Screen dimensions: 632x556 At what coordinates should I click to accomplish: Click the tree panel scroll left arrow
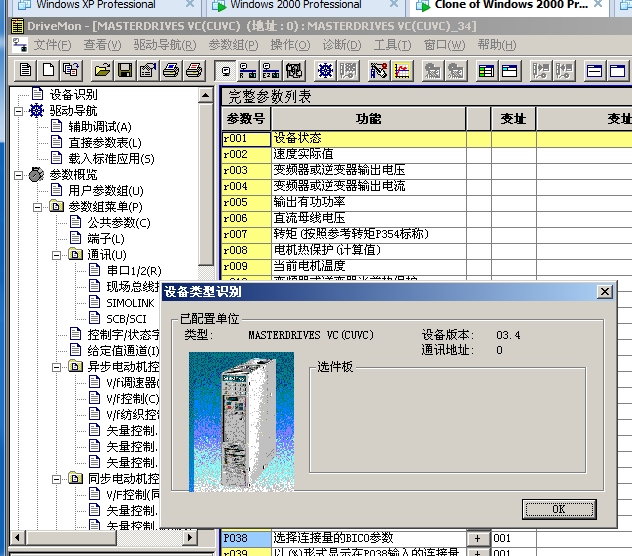(x=17, y=537)
